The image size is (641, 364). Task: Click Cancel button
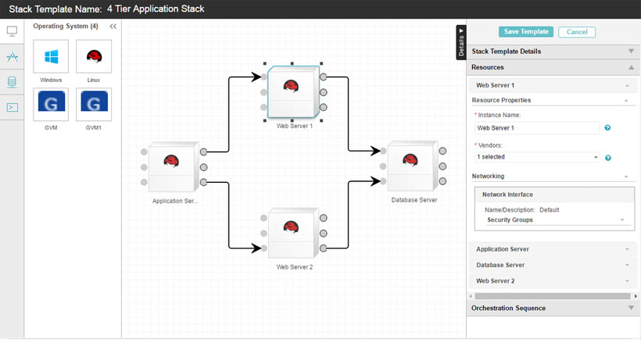(x=577, y=32)
